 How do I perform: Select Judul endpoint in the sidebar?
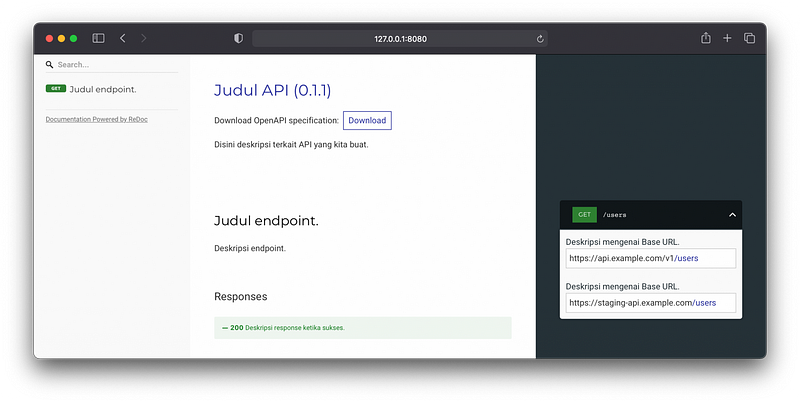(x=102, y=89)
